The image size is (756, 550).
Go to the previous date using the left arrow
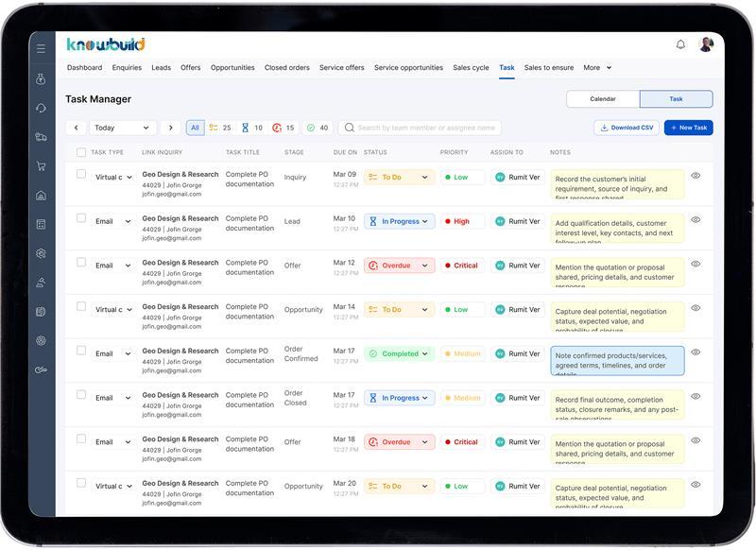77,128
